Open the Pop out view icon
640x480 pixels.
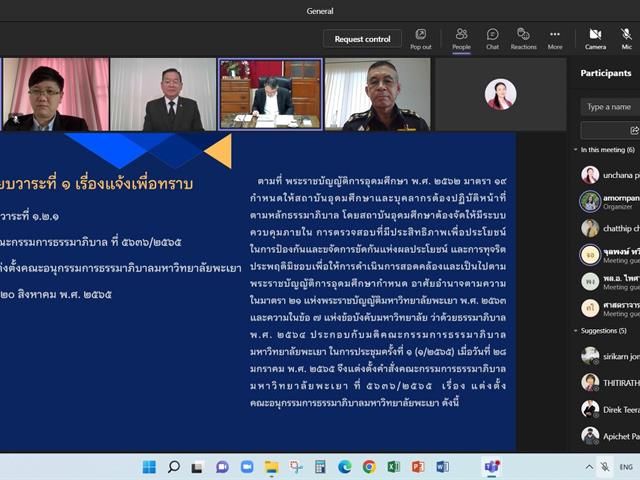421,39
